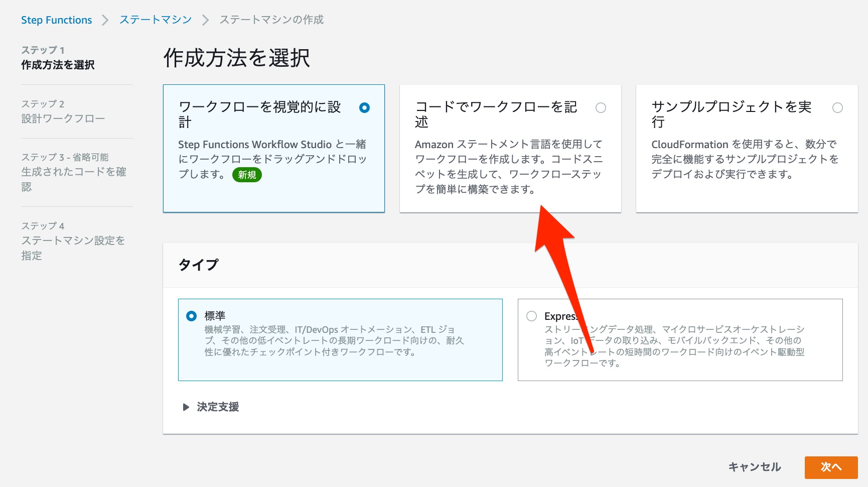
Task: Click the 新規 badge
Action: (246, 175)
